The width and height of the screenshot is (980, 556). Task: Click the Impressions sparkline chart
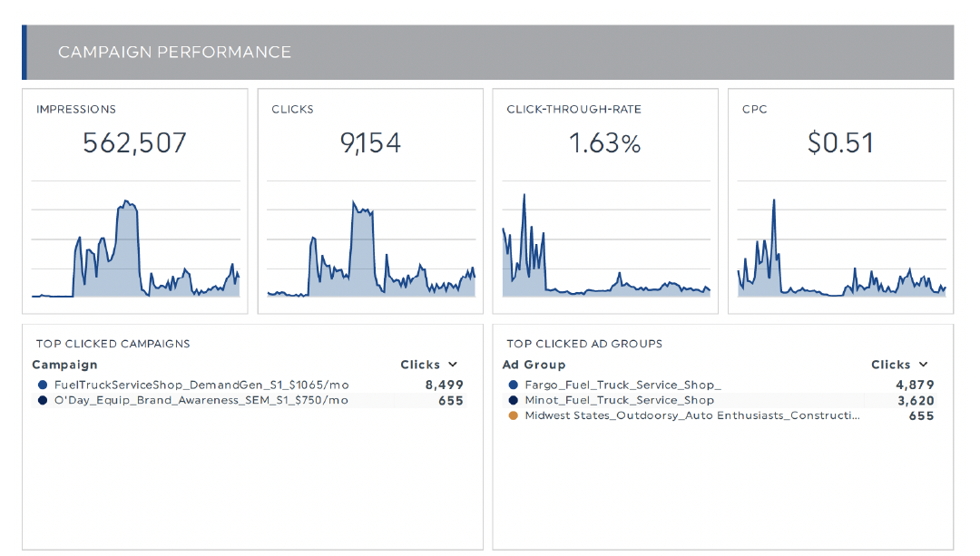pyautogui.click(x=135, y=249)
